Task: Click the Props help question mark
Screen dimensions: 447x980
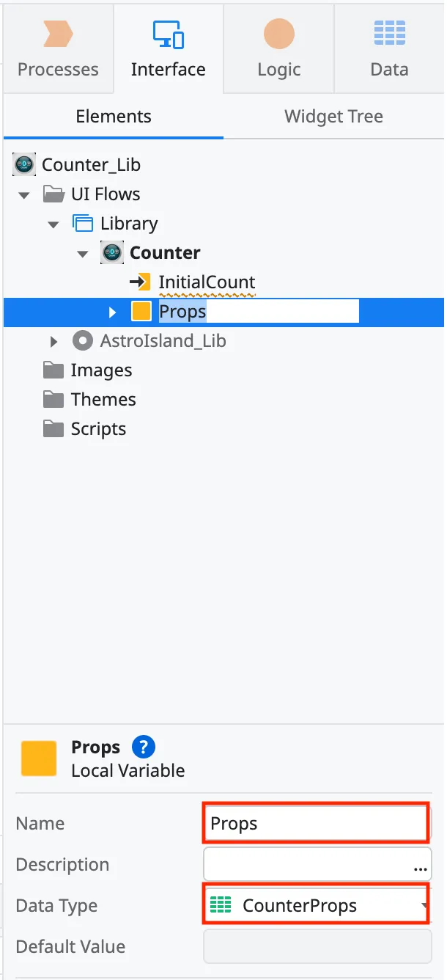Action: [x=143, y=747]
